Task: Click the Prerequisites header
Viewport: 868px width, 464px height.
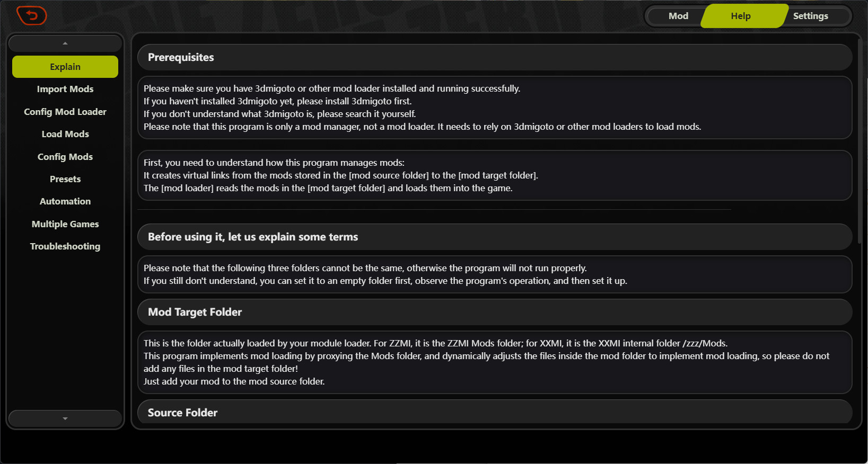Action: click(x=181, y=57)
